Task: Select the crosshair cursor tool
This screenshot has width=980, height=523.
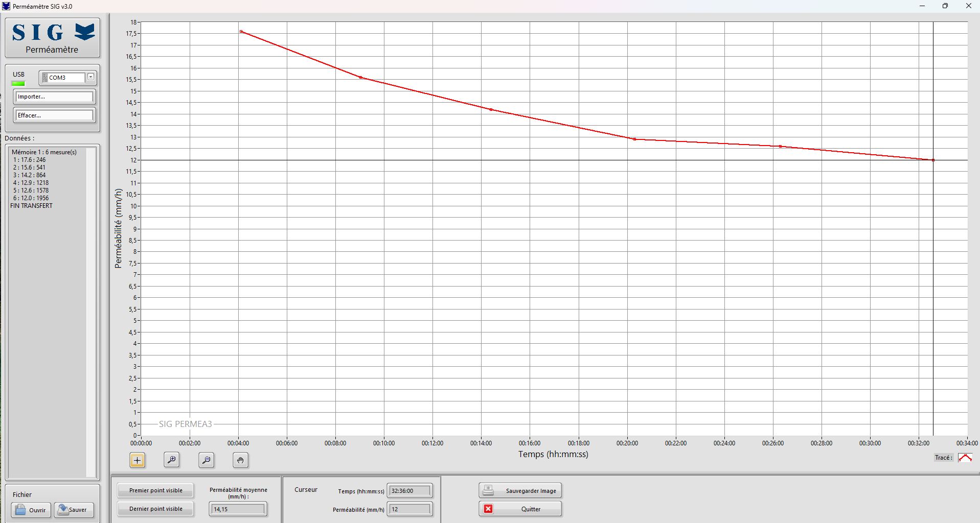Action: [x=137, y=460]
